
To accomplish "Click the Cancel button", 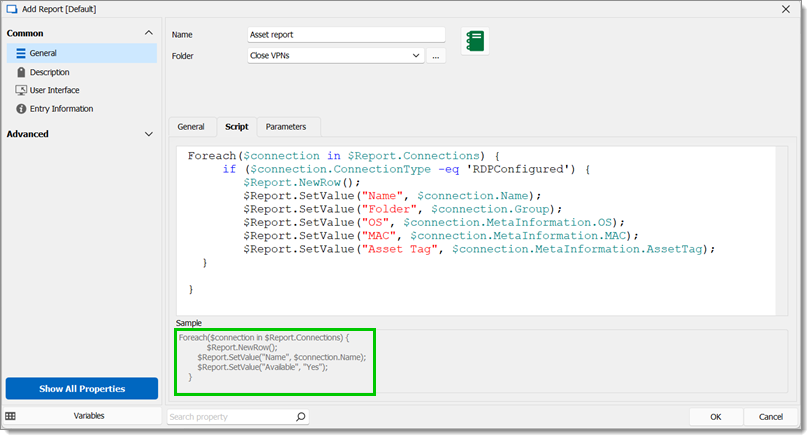I will (x=771, y=417).
